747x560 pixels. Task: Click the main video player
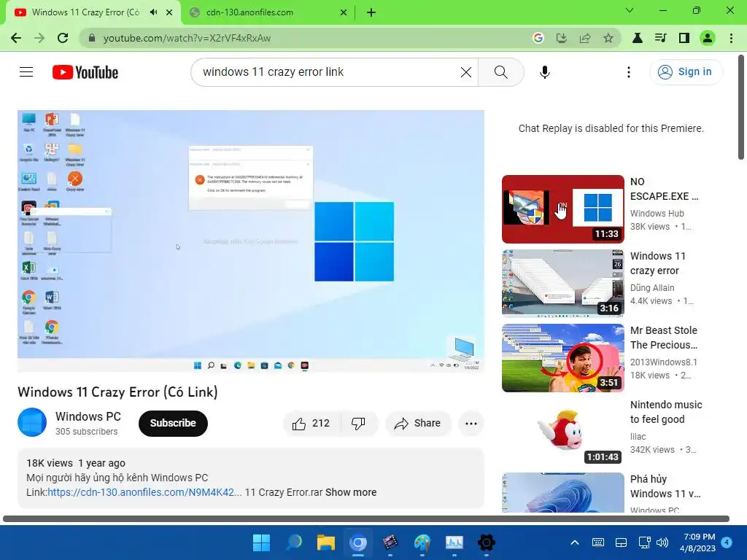tap(251, 241)
